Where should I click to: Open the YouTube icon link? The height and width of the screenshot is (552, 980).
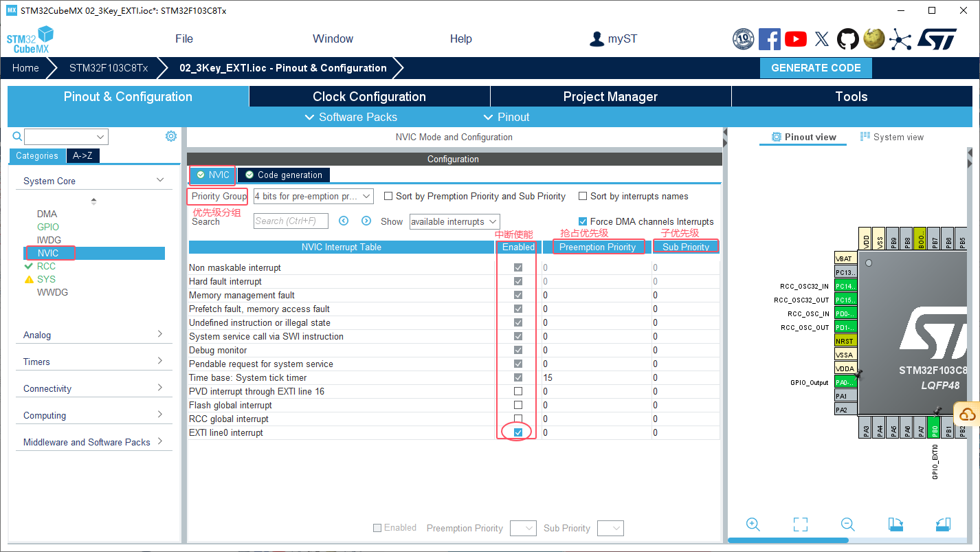click(796, 38)
